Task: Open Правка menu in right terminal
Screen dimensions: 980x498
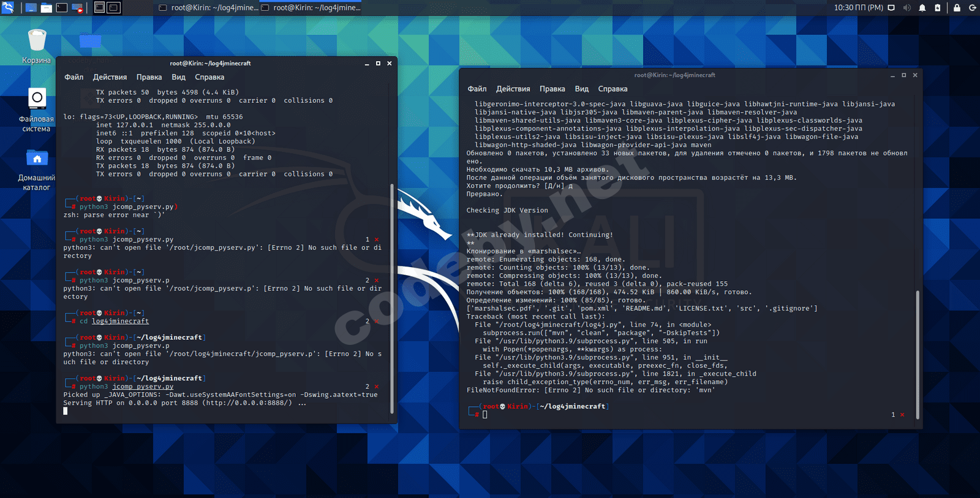Action: 552,89
